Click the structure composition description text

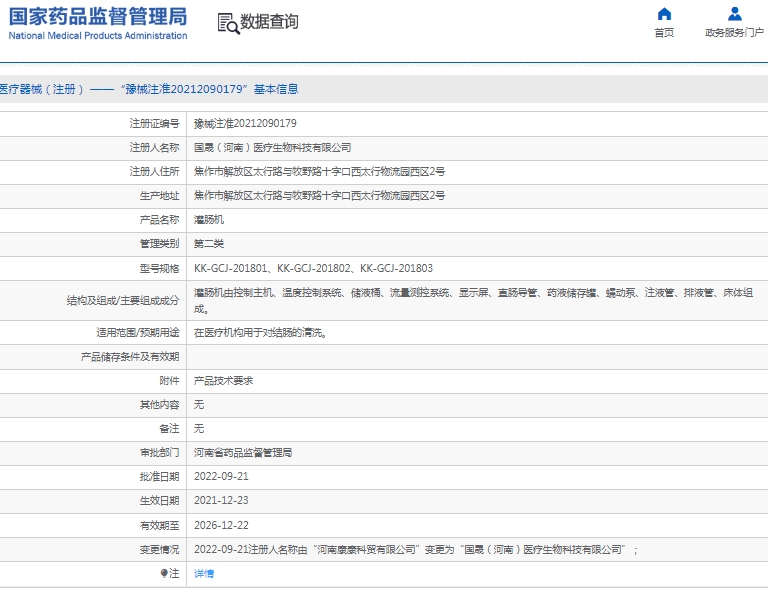point(473,301)
